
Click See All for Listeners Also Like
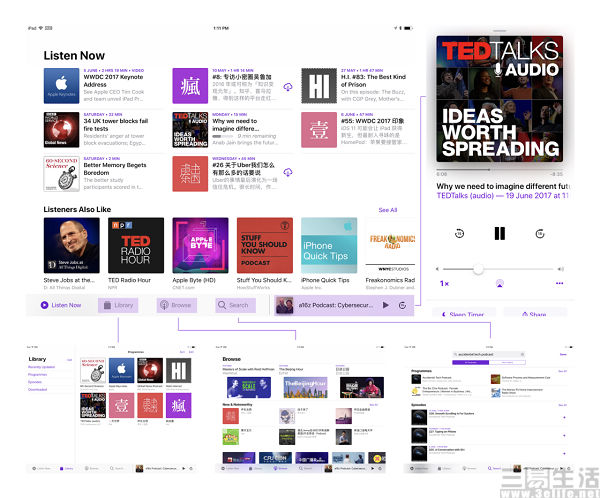tap(388, 210)
